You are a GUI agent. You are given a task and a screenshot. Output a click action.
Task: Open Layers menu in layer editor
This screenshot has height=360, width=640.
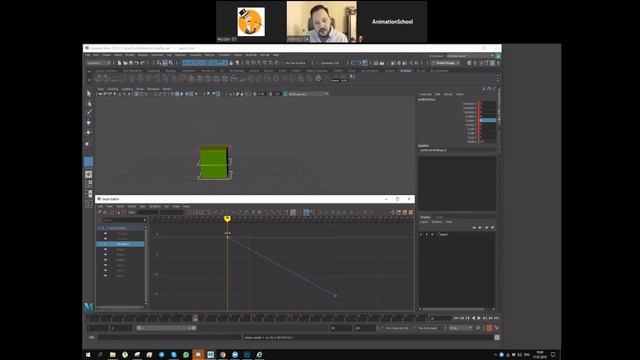(x=424, y=222)
